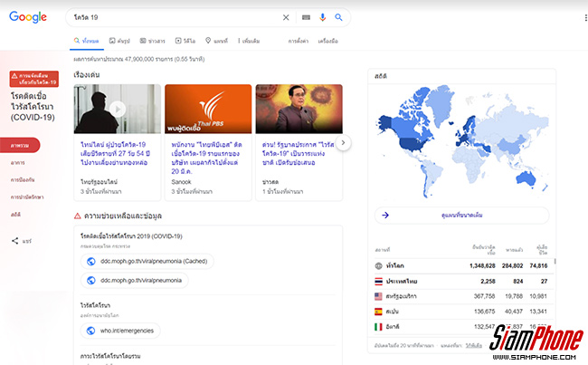
Task: Start voice search with microphone icon
Action: click(x=323, y=17)
